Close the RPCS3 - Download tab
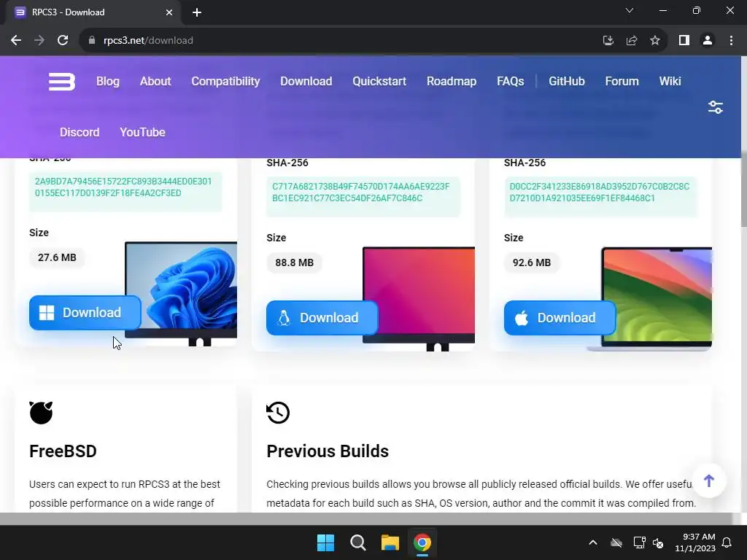Image resolution: width=747 pixels, height=560 pixels. click(x=169, y=12)
